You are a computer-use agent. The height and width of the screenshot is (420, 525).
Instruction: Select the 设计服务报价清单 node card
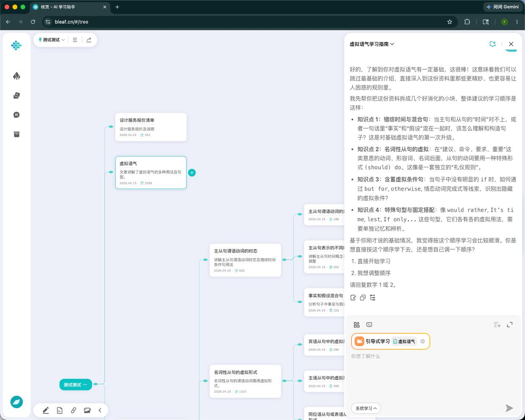tap(151, 127)
